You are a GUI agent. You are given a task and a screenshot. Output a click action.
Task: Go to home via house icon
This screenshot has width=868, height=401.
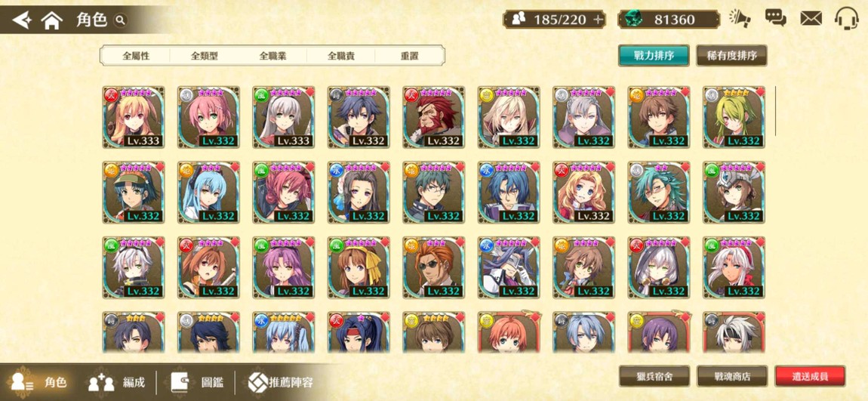[x=51, y=20]
